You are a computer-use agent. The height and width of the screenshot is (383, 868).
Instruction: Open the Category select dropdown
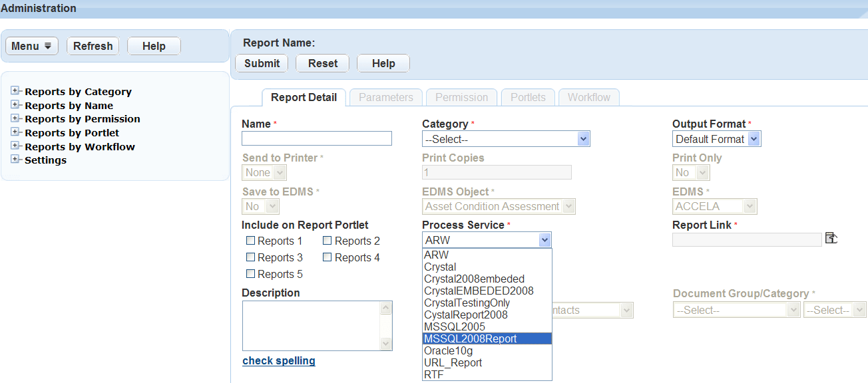tap(506, 139)
